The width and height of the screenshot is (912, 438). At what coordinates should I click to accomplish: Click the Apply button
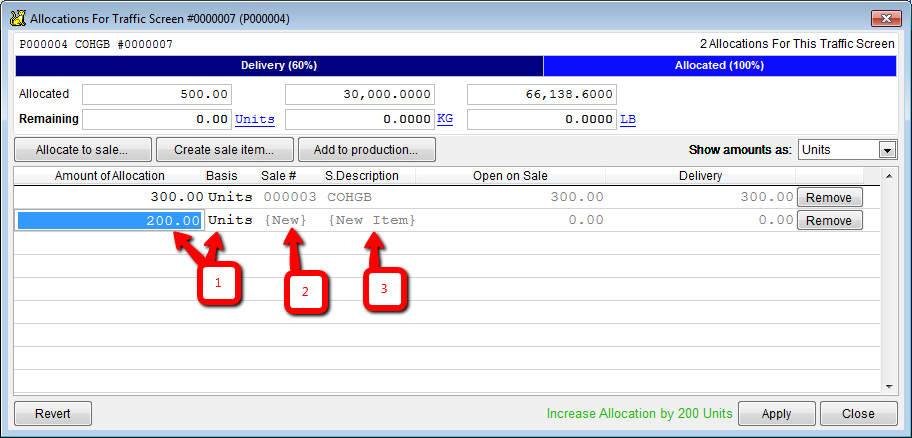(776, 414)
